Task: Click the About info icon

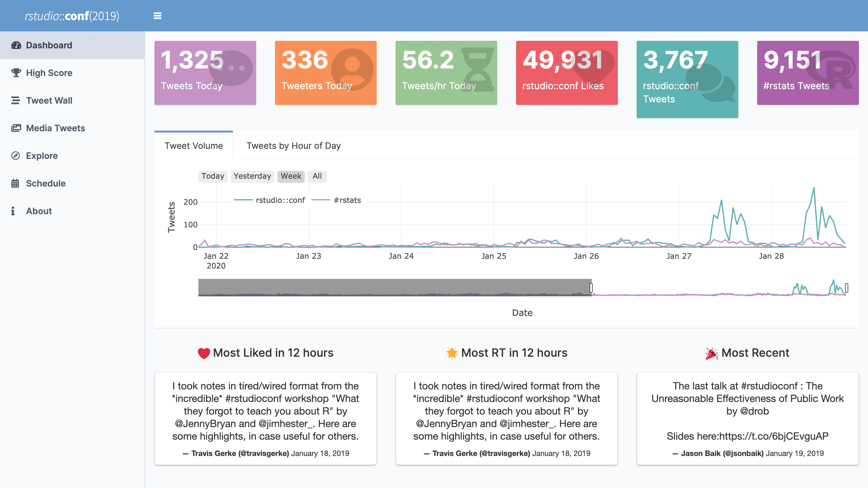Action: coord(13,211)
